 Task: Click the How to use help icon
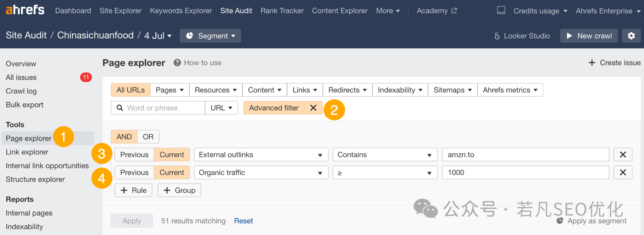pyautogui.click(x=177, y=63)
